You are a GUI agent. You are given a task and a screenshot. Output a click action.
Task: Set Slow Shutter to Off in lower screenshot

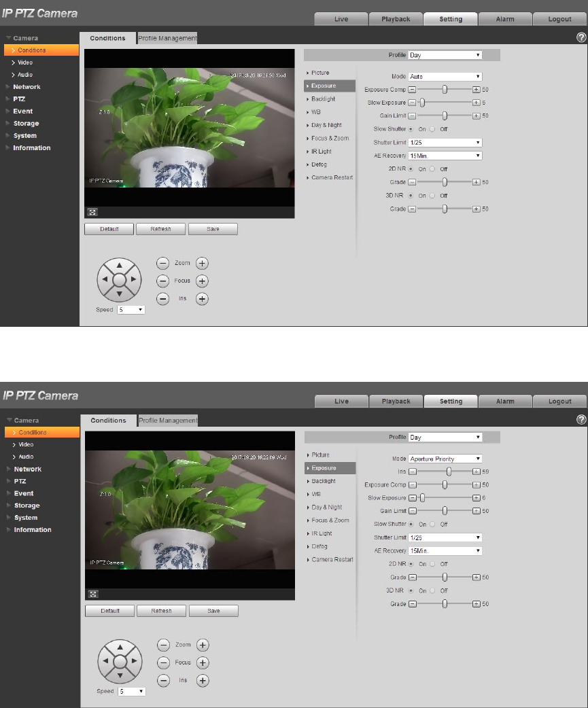(432, 525)
